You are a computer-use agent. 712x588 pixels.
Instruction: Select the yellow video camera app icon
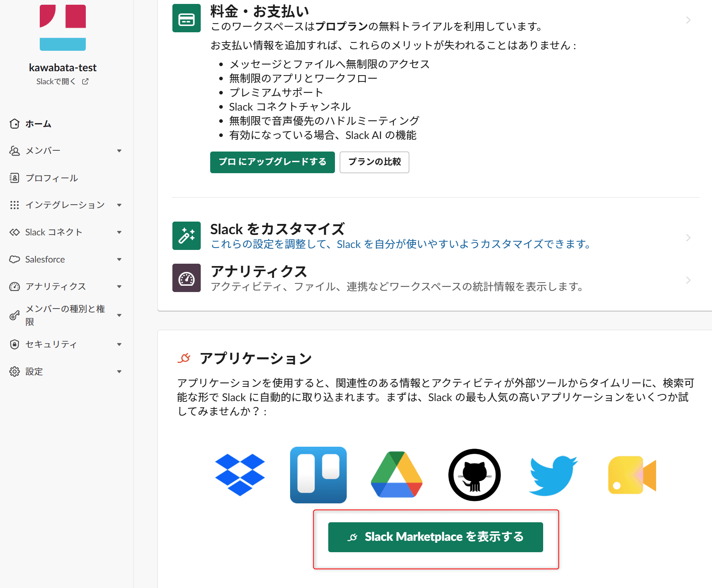(632, 475)
